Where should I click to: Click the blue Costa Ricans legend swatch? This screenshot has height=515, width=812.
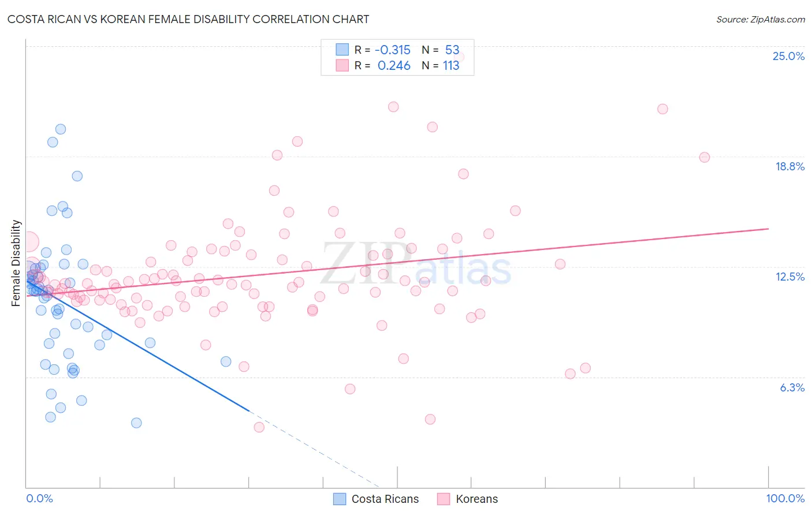(x=340, y=499)
